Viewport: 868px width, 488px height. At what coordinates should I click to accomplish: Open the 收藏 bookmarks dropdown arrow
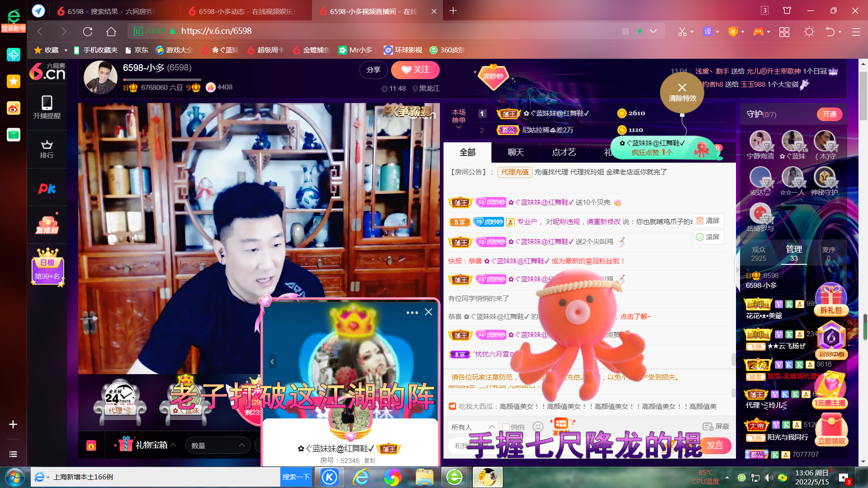66,50
